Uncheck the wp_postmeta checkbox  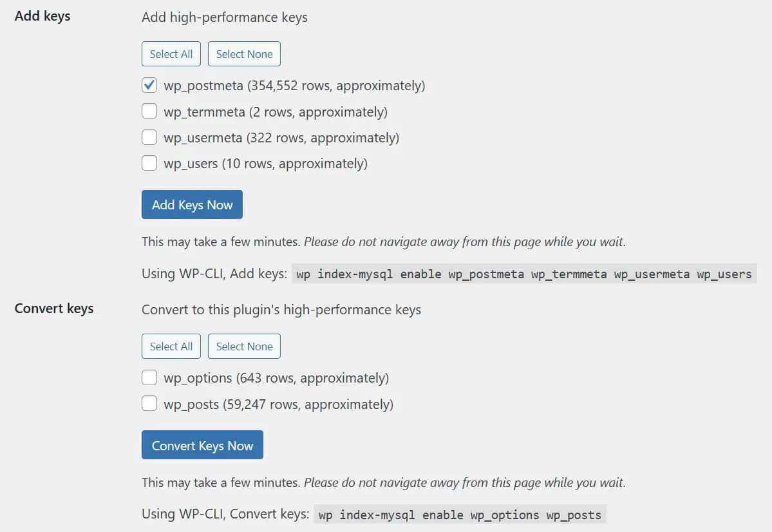149,85
